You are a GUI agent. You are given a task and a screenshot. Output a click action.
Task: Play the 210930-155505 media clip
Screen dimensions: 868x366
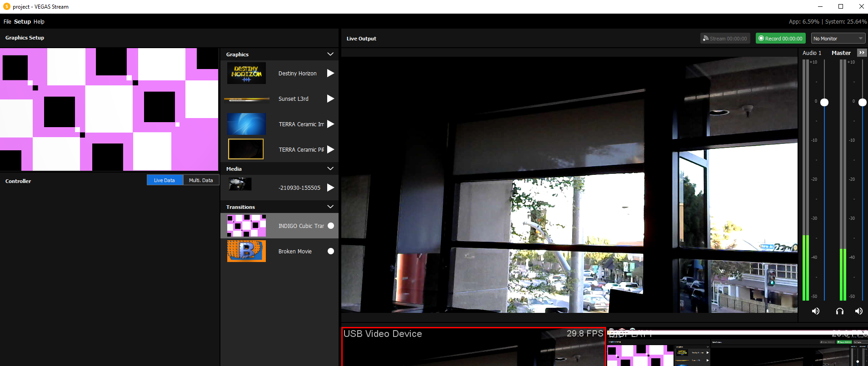[330, 188]
